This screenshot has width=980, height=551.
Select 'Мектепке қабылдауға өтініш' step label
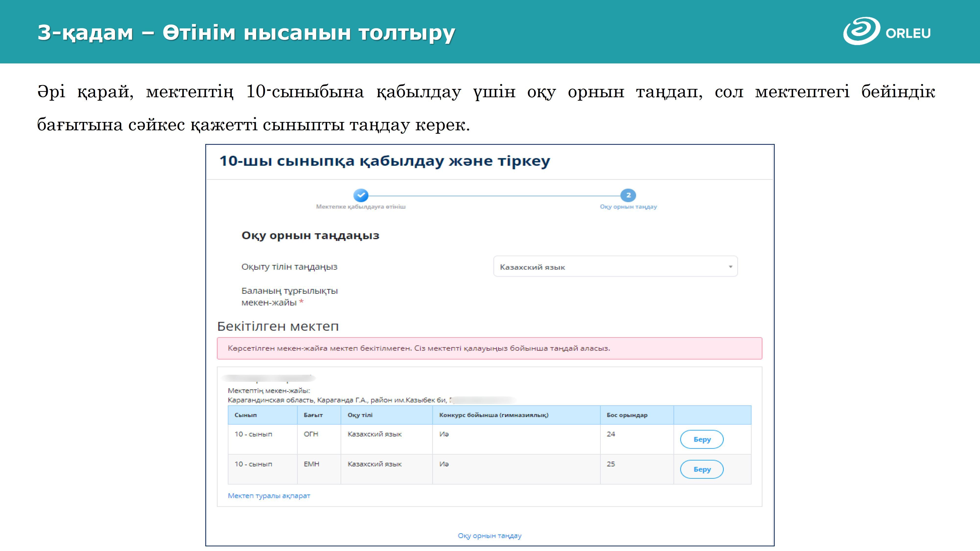[x=361, y=206]
